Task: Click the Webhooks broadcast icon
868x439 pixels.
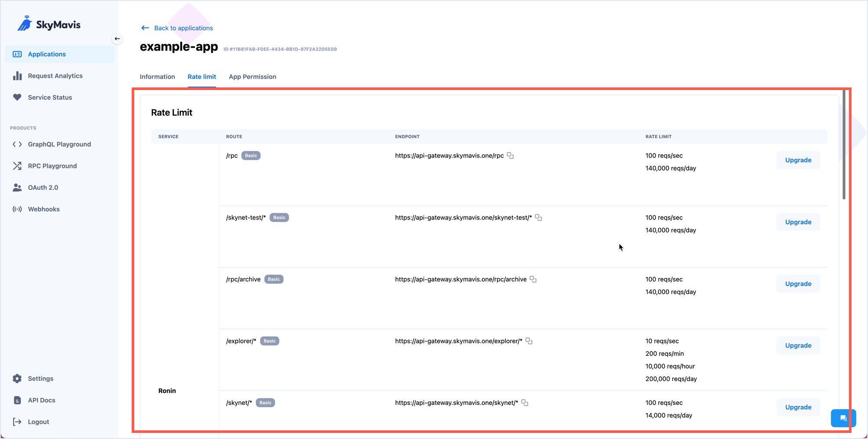Action: [17, 209]
